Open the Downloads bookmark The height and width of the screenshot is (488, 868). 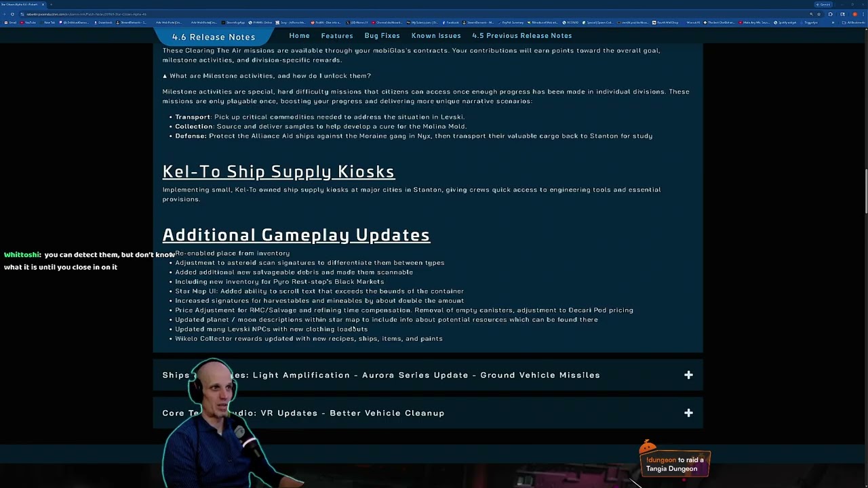tap(104, 22)
